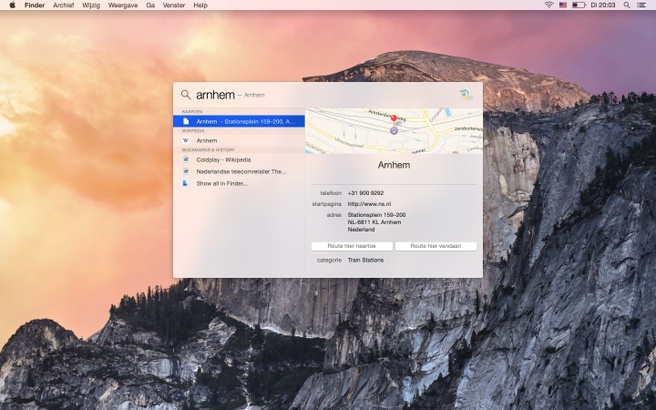
Task: Click the purple station marker on map
Action: 394,131
